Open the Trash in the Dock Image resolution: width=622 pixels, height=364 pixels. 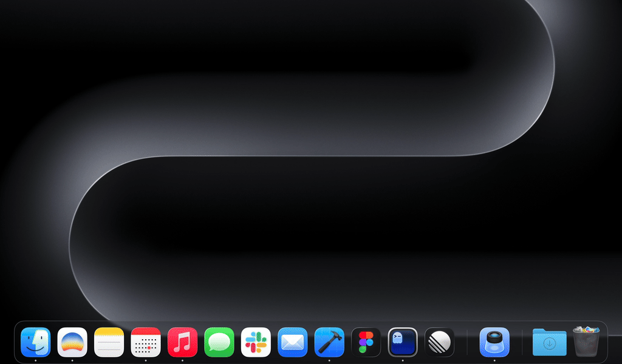pyautogui.click(x=586, y=342)
